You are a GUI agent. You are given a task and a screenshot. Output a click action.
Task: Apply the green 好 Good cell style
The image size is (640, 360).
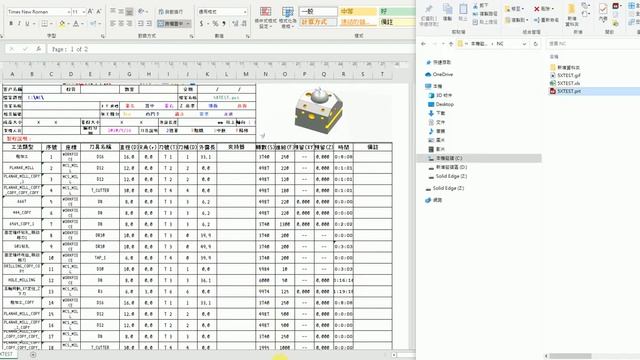click(x=397, y=11)
